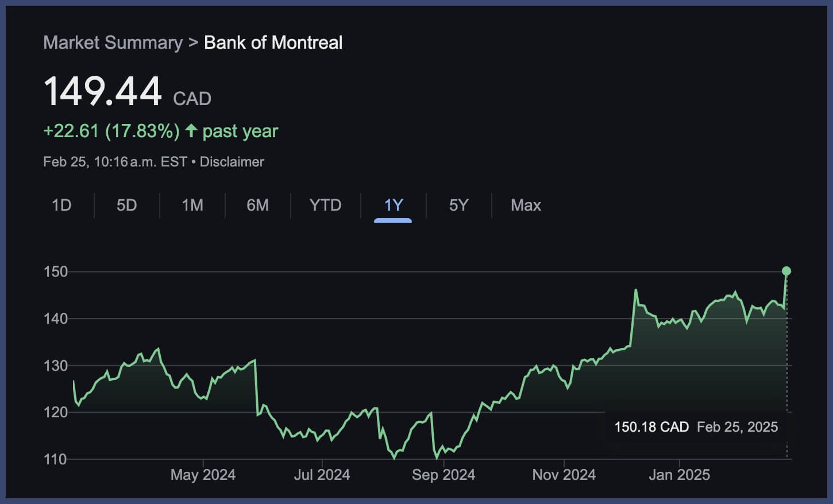This screenshot has height=504, width=833.
Task: Switch to the 5Y chart view
Action: click(x=458, y=205)
